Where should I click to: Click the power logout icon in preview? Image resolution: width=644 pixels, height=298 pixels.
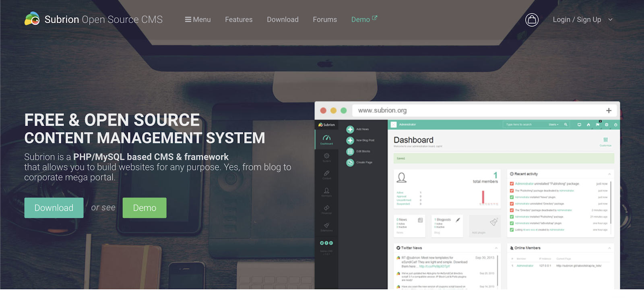[x=615, y=124]
